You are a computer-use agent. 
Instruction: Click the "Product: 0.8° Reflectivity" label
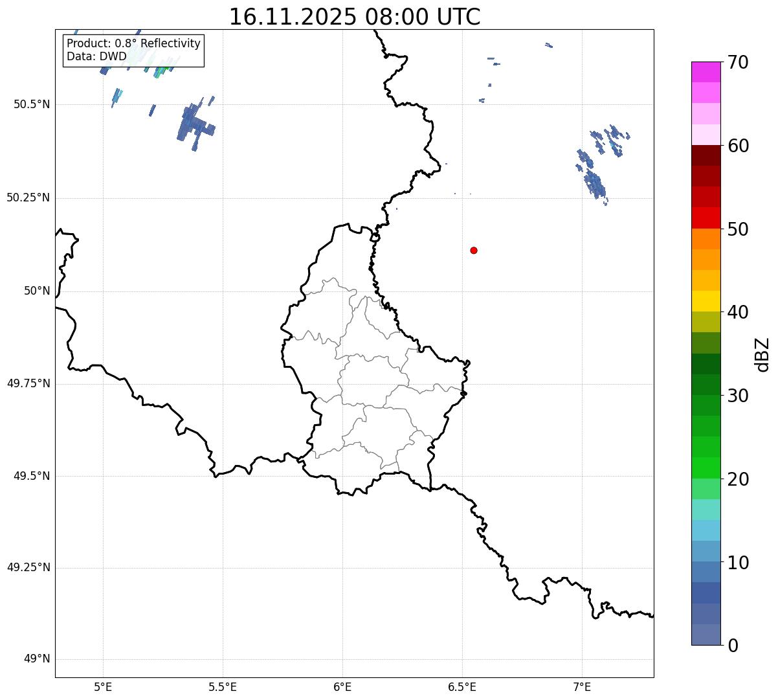pyautogui.click(x=134, y=43)
